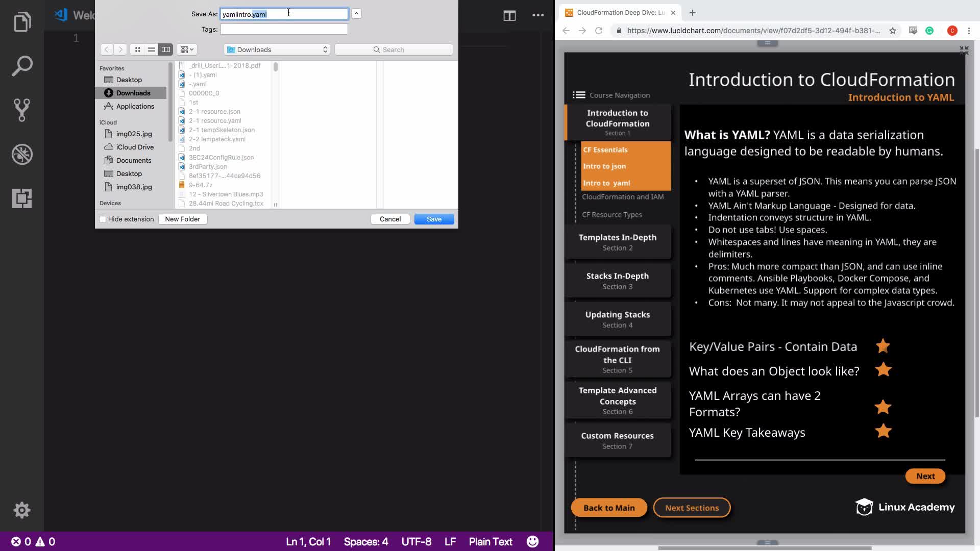The width and height of the screenshot is (980, 551).
Task: Click the split editor icon
Action: 509,15
